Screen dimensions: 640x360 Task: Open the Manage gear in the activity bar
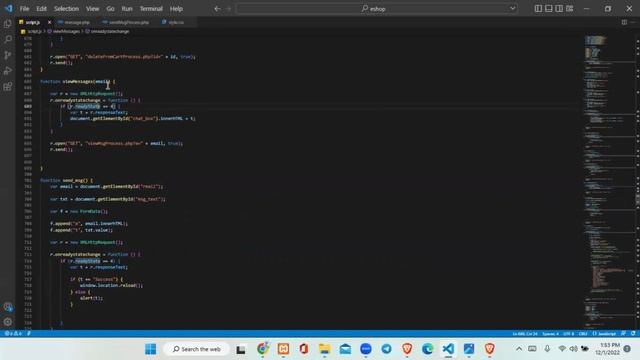pyautogui.click(x=7, y=322)
